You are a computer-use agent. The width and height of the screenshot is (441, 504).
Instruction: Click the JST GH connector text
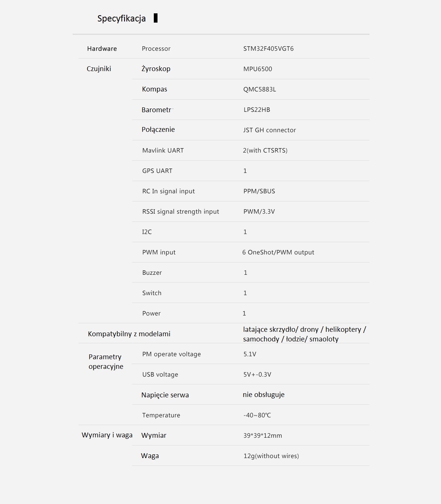click(x=269, y=130)
